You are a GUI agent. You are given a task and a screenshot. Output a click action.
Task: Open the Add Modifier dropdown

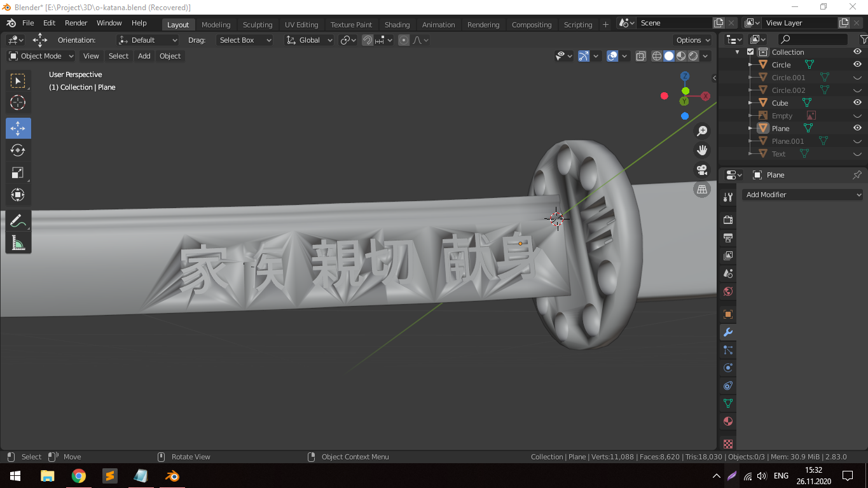pyautogui.click(x=803, y=195)
